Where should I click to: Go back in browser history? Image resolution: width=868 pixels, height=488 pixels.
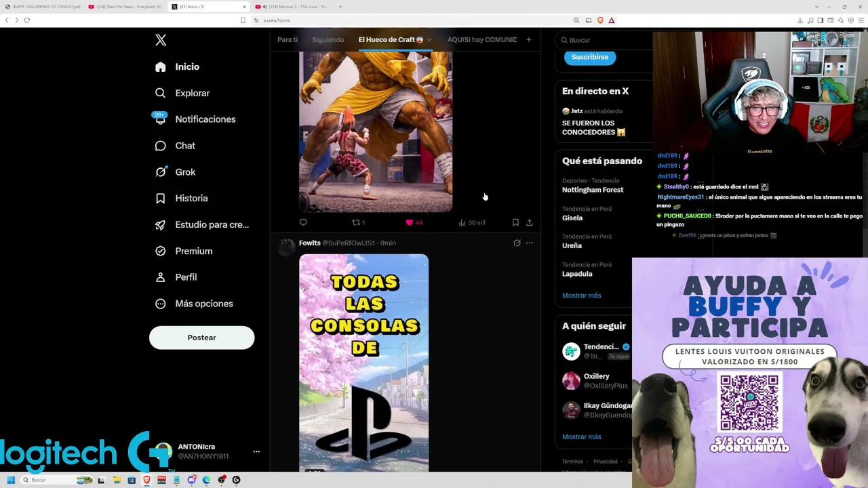pyautogui.click(x=7, y=20)
